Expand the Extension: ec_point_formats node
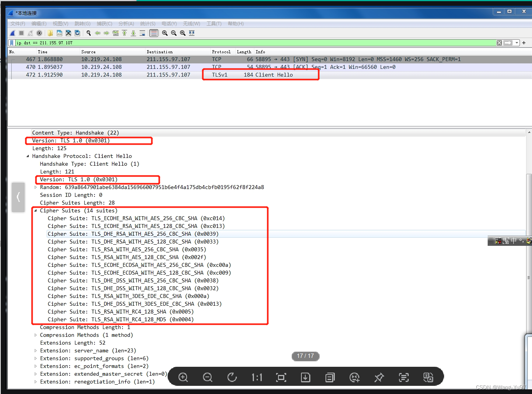This screenshot has width=532, height=394. [x=35, y=366]
